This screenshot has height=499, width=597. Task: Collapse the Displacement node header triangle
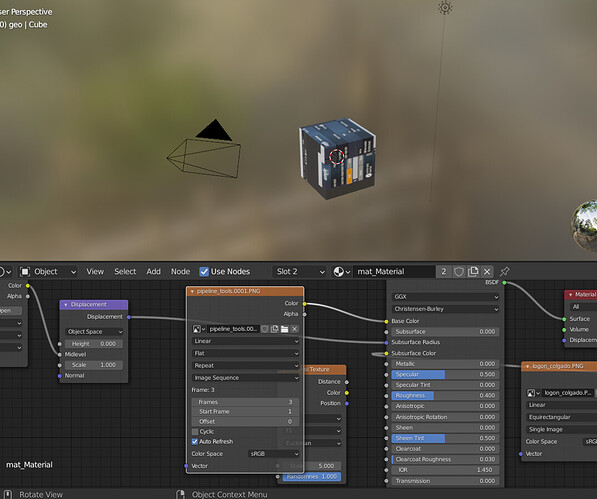click(65, 305)
